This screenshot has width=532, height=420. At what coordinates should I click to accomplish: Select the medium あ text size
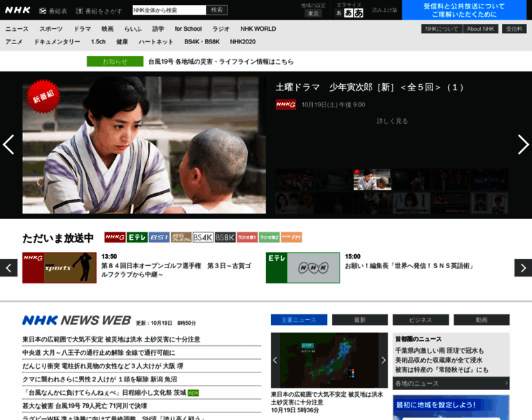tap(349, 13)
